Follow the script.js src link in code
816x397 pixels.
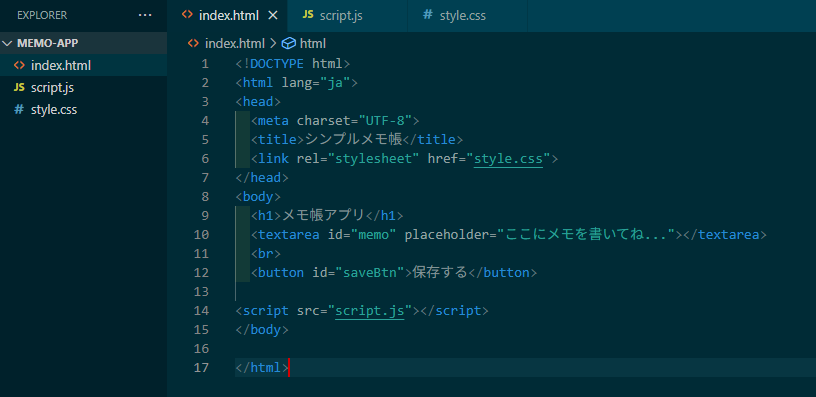coord(370,311)
